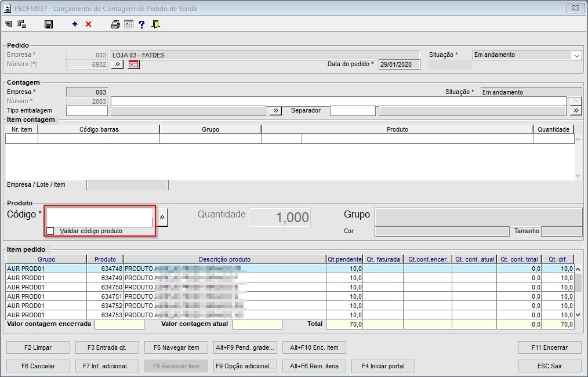The height and width of the screenshot is (377, 588).
Task: Click small button at end of contagem description
Action: 576,101
